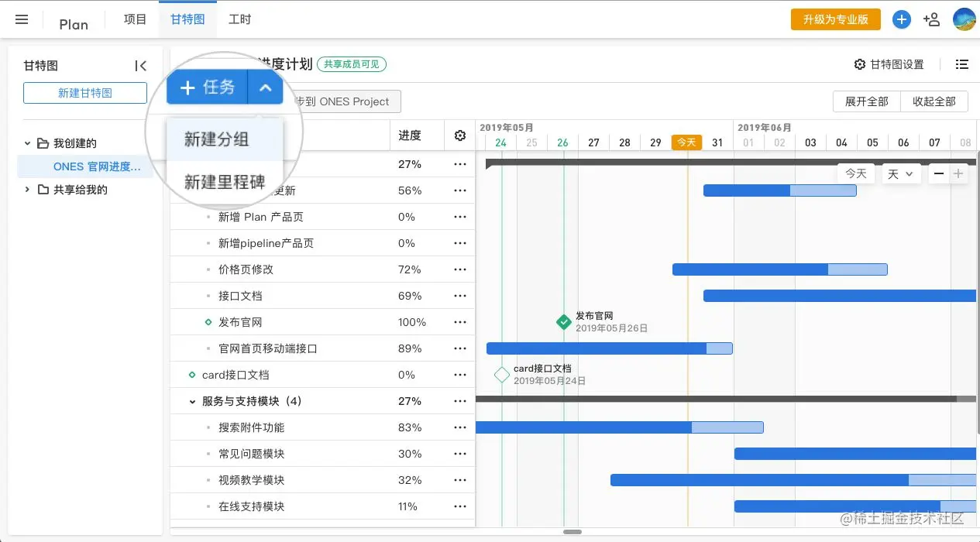This screenshot has width=980, height=542.
Task: Open more options for 发布官网 row
Action: coord(460,322)
